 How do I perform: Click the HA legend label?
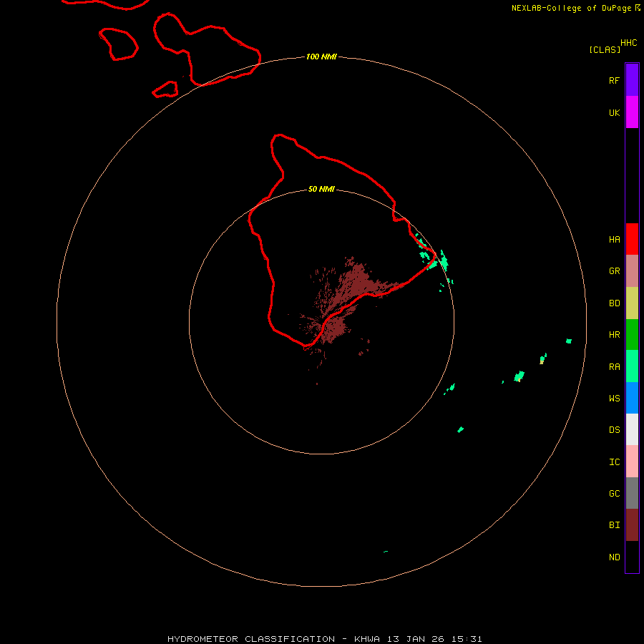click(x=614, y=240)
